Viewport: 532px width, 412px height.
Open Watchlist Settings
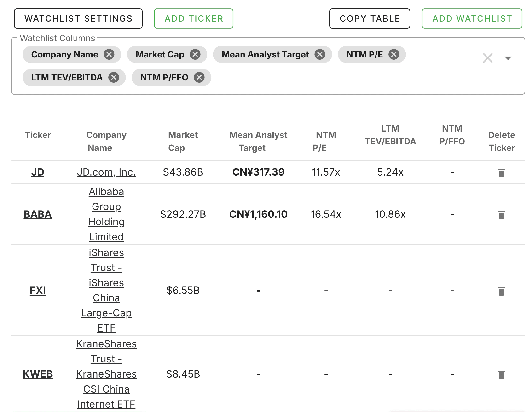tap(78, 18)
